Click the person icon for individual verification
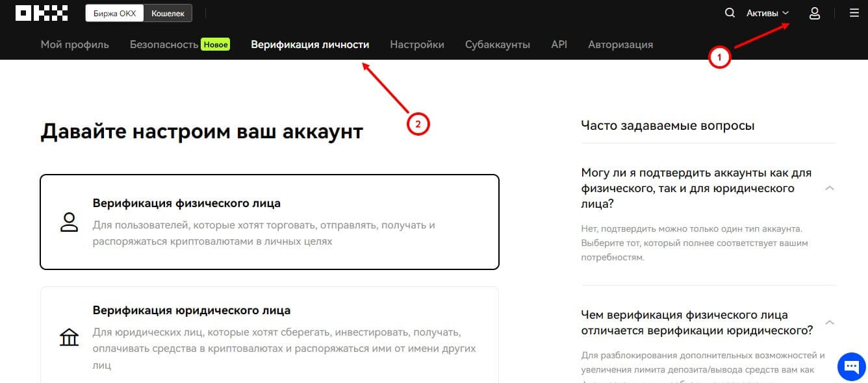Screen dimensions: 868x383 (x=69, y=222)
